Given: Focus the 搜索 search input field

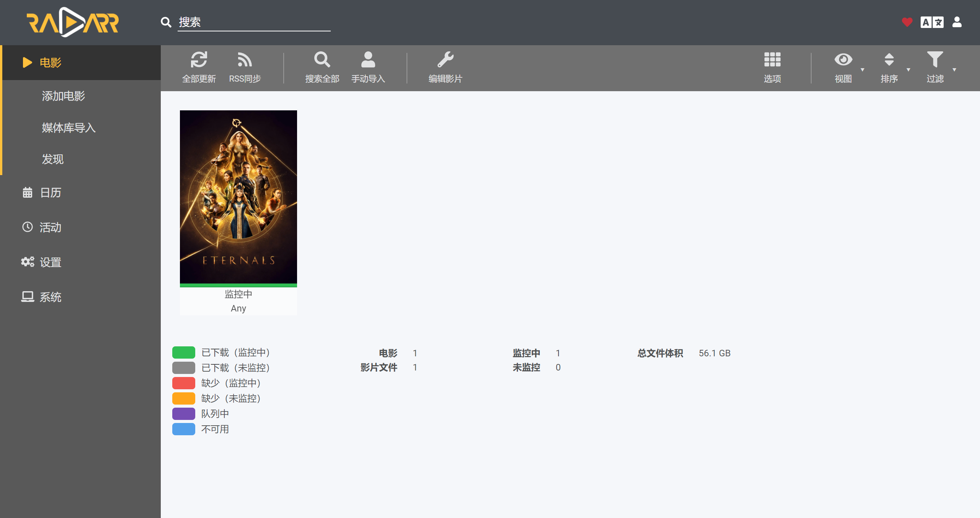Looking at the screenshot, I should coord(253,22).
